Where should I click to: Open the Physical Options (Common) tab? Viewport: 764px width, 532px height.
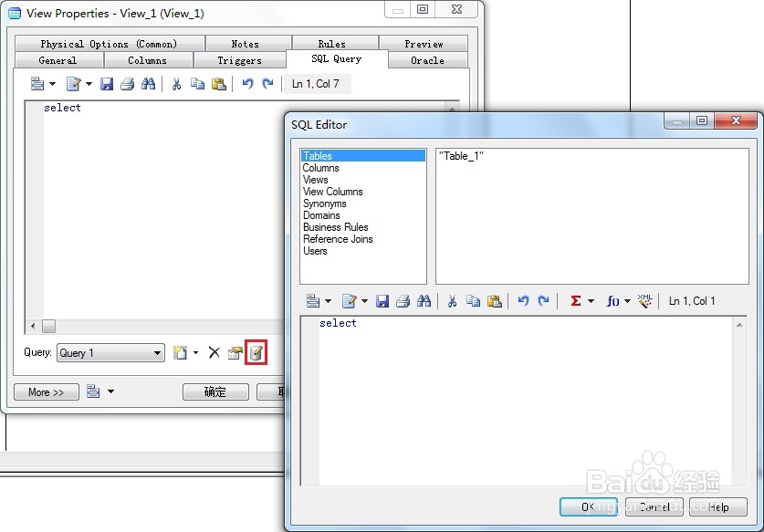(110, 44)
